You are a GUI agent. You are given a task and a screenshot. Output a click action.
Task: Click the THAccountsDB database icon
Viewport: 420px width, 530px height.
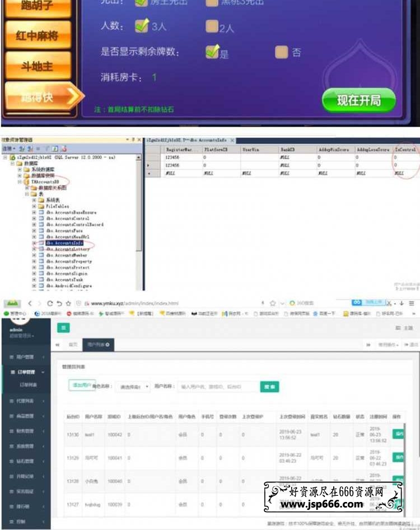(26, 182)
